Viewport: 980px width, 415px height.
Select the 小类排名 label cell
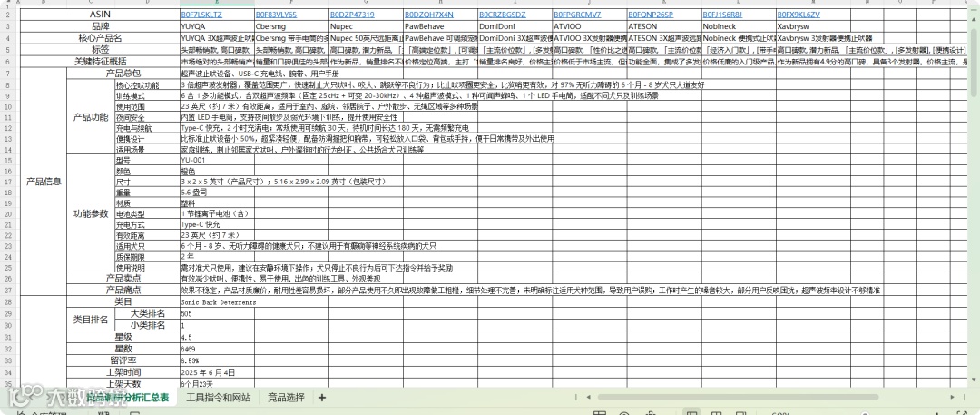coord(147,325)
